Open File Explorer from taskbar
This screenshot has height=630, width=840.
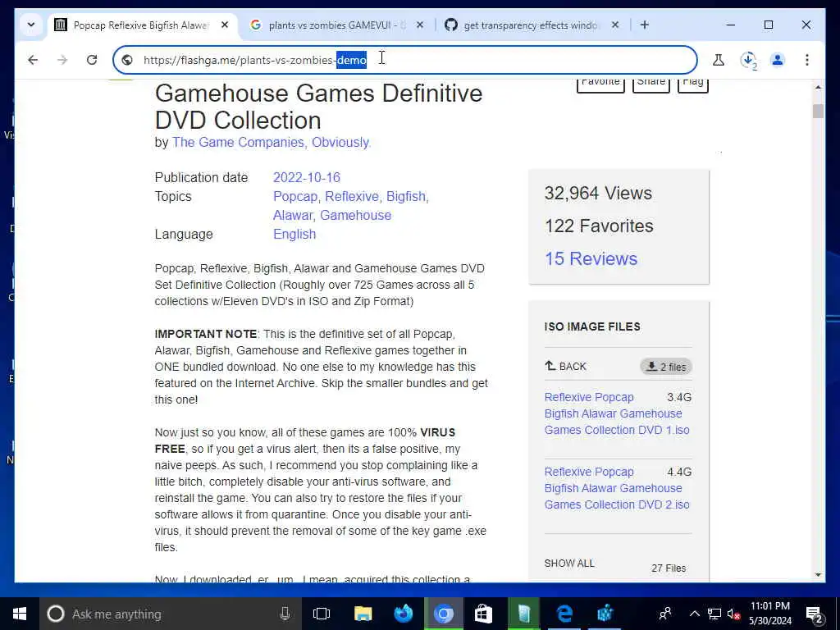click(x=363, y=614)
